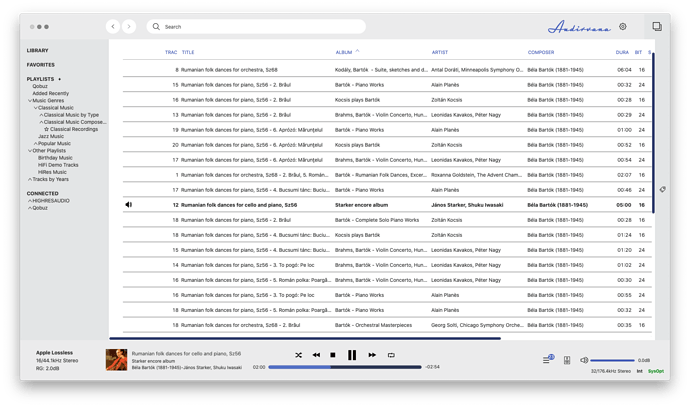The image size is (690, 406).
Task: Expand the Tracks by Years folder
Action: (30, 179)
